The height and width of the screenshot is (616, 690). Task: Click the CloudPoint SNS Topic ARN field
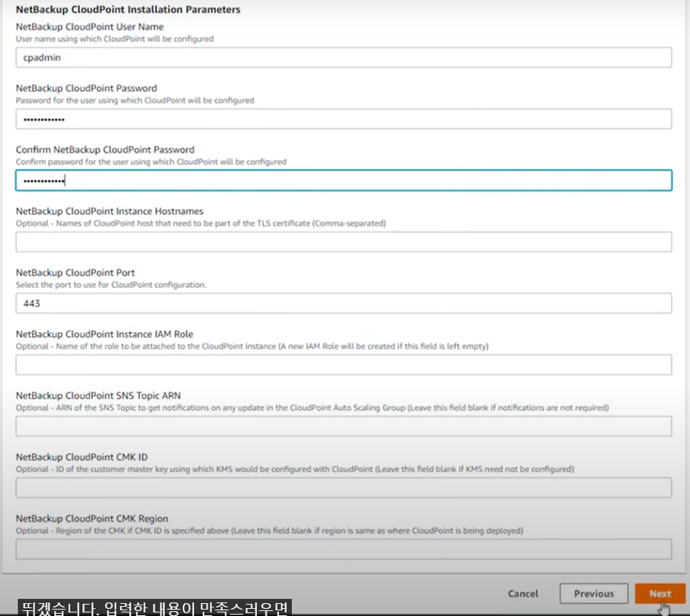[x=344, y=426]
